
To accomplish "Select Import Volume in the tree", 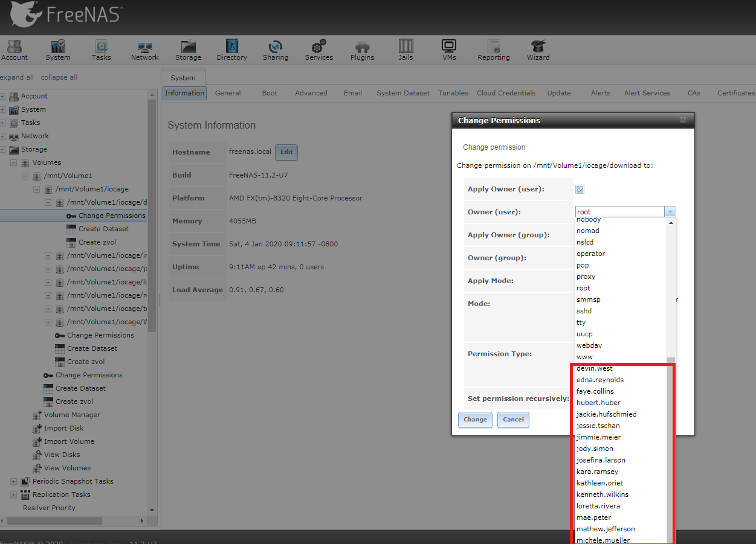I will point(69,441).
